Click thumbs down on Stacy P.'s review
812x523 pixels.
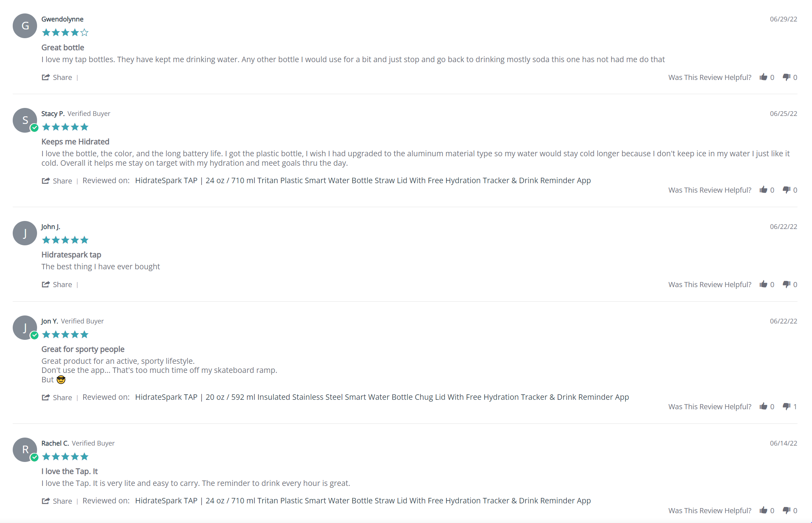pyautogui.click(x=786, y=190)
